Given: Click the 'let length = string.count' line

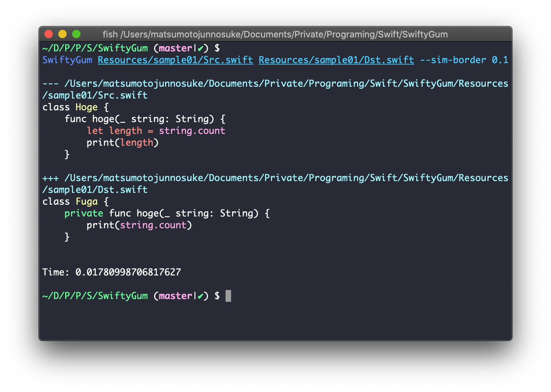Looking at the screenshot, I should click(x=156, y=131).
